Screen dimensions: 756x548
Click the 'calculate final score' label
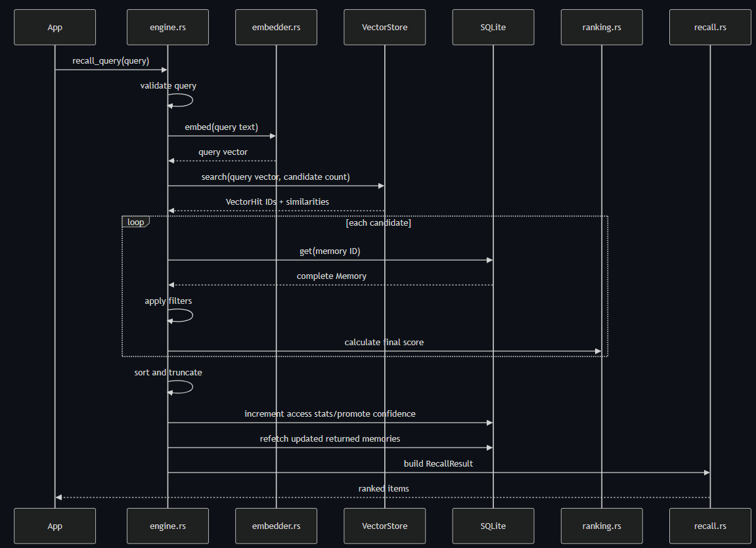[x=384, y=343]
